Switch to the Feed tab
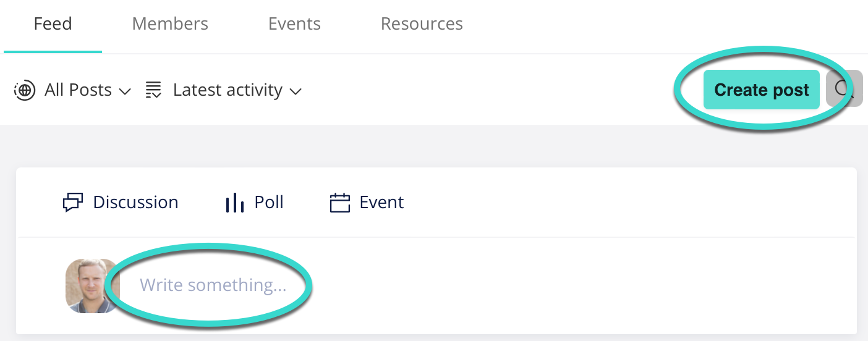The image size is (868, 341). click(53, 24)
